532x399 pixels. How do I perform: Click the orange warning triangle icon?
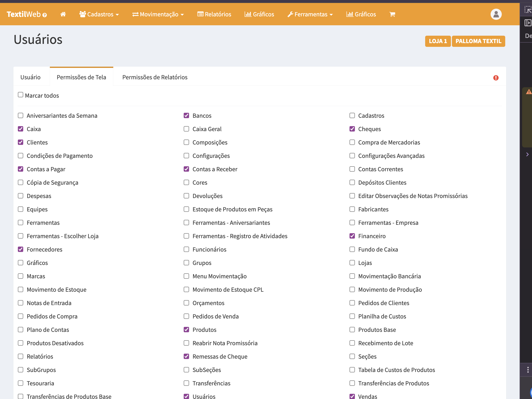coord(529,92)
